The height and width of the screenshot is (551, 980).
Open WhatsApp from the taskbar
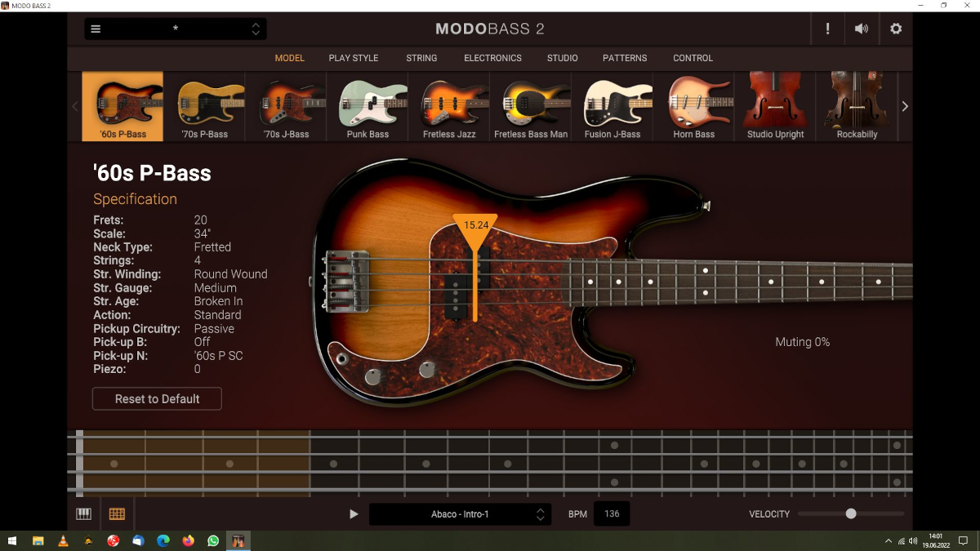pos(213,540)
